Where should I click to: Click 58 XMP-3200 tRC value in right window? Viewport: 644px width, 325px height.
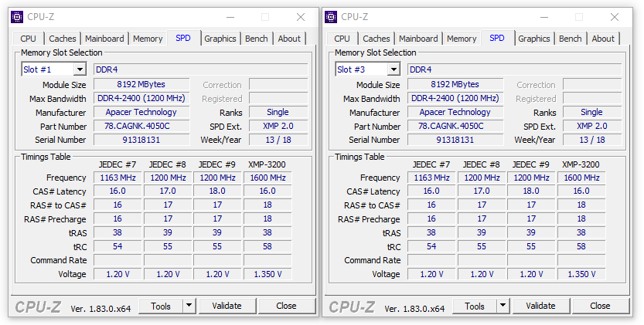tap(581, 246)
